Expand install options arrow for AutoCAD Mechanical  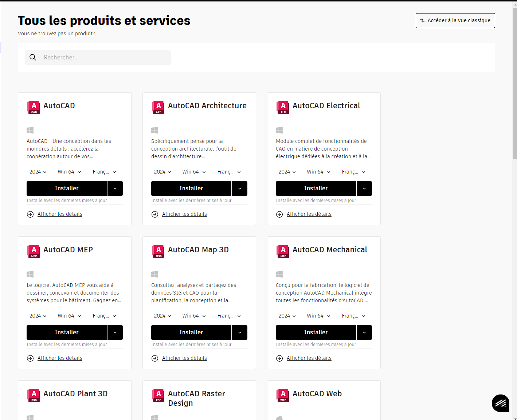[x=364, y=332]
